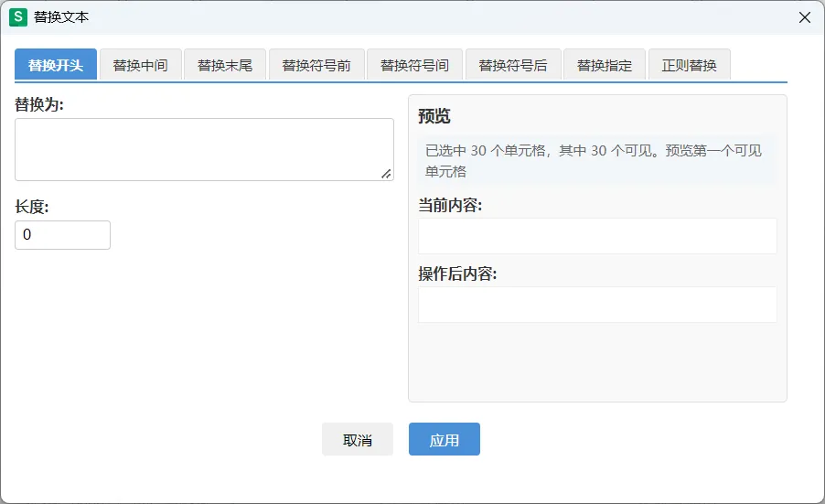This screenshot has height=504, width=825.
Task: Click the 当前内容: label
Action: 450,205
